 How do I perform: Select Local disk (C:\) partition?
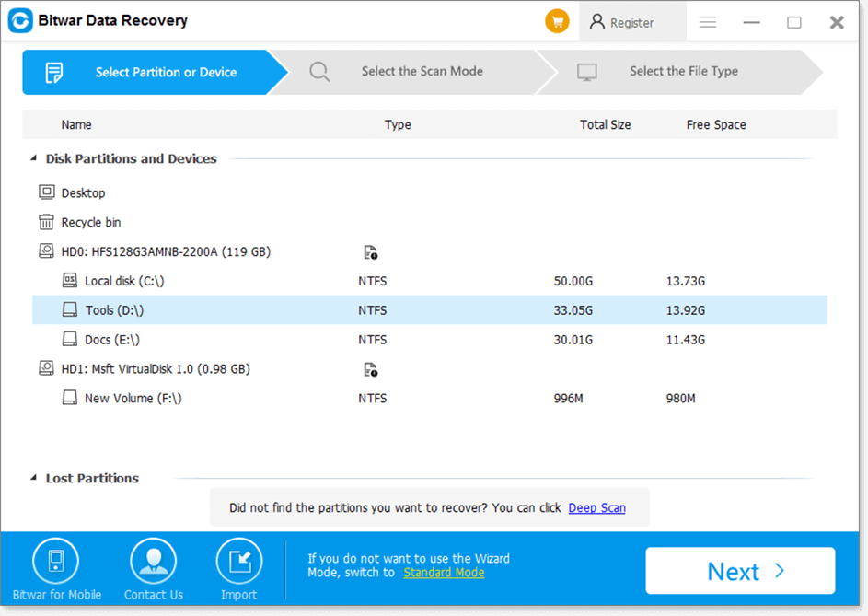click(124, 281)
